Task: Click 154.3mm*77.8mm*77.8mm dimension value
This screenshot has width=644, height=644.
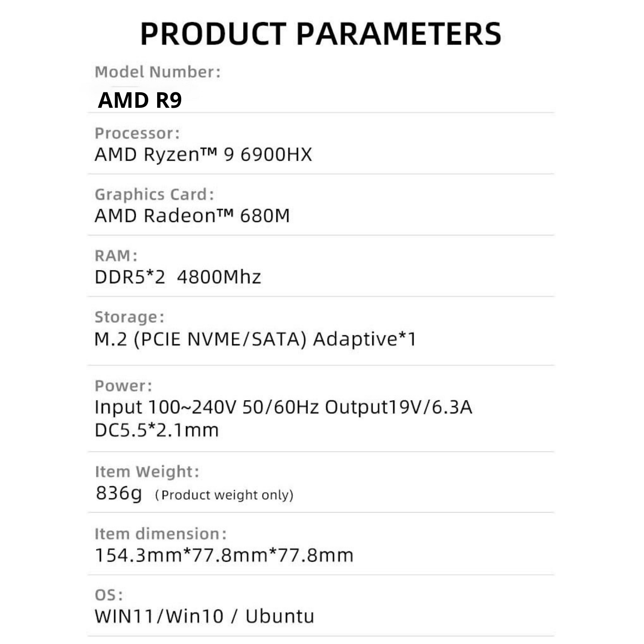Action: point(224,555)
